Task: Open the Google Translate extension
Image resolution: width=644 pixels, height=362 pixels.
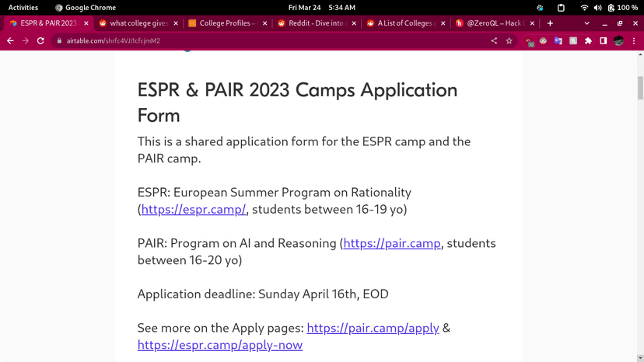Action: click(558, 40)
